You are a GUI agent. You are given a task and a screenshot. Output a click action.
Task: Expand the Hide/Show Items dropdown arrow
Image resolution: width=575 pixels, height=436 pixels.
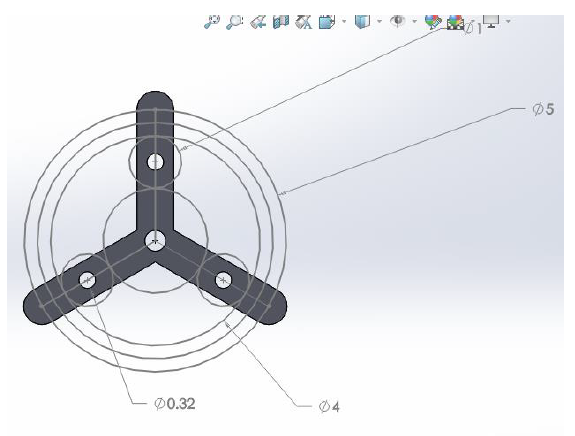(415, 22)
